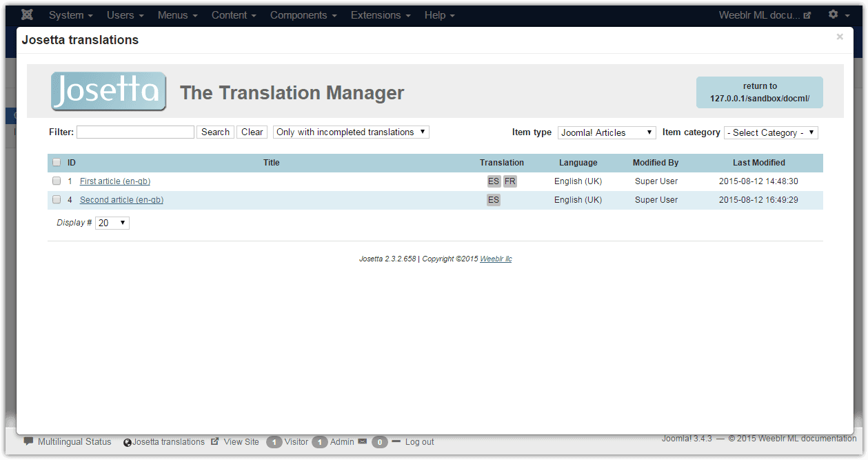Open the Select Category dropdown
868x460 pixels.
tap(771, 132)
